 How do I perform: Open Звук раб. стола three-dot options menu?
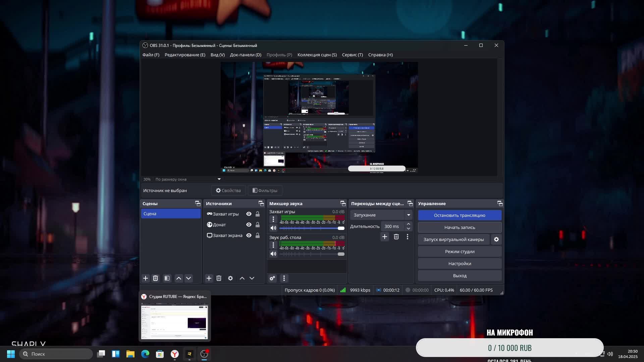[273, 245]
